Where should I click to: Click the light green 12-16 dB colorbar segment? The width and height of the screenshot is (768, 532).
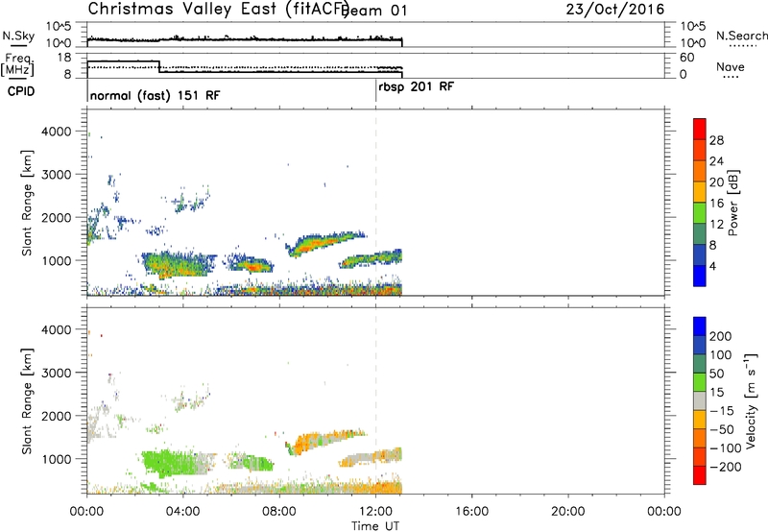pos(700,212)
